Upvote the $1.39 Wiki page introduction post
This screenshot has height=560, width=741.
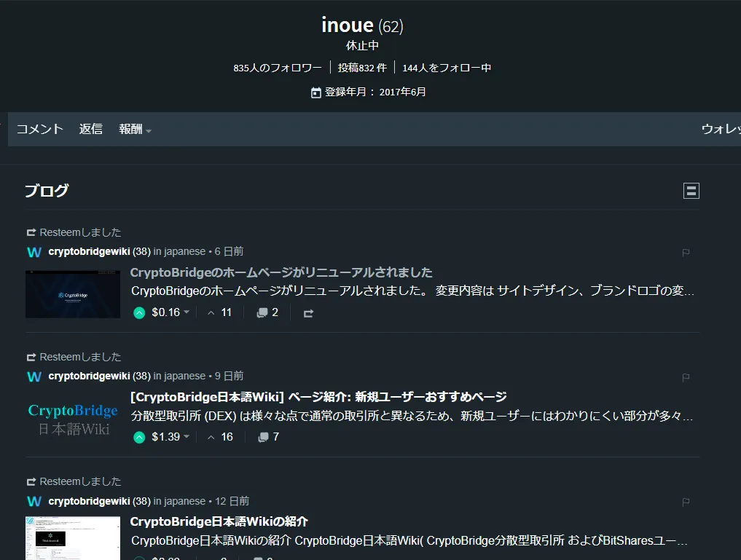coord(139,437)
